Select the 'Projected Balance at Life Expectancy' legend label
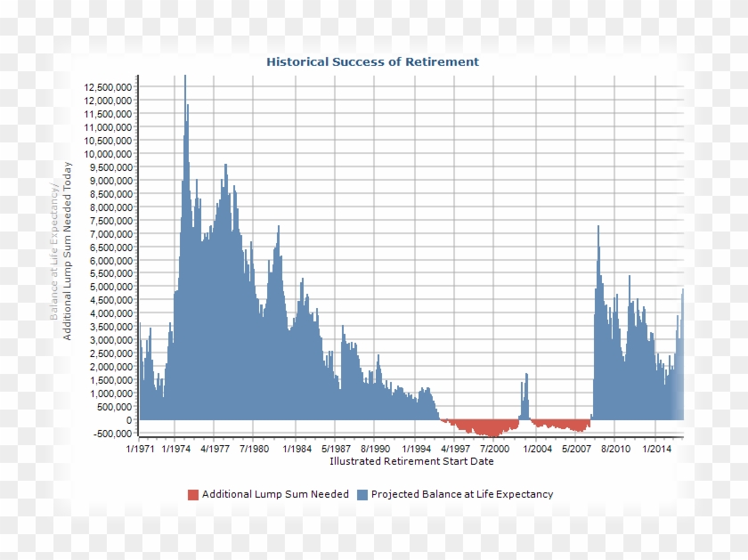 point(462,493)
